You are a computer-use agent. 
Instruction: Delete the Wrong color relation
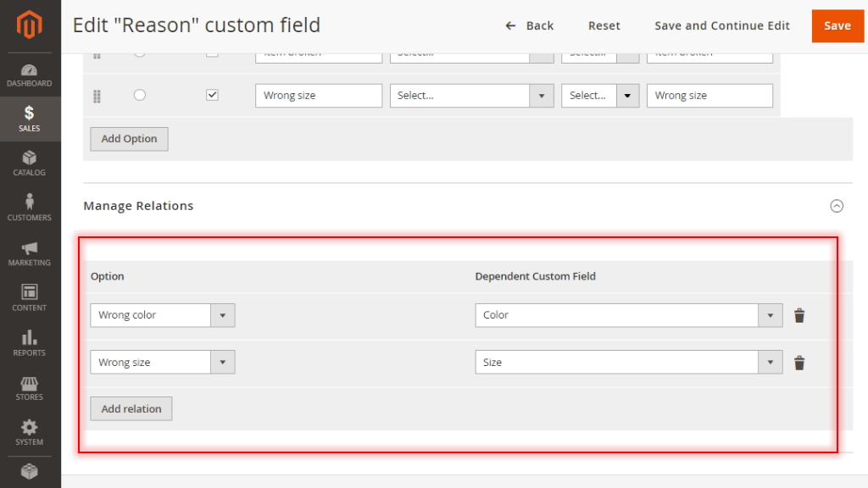(x=799, y=315)
